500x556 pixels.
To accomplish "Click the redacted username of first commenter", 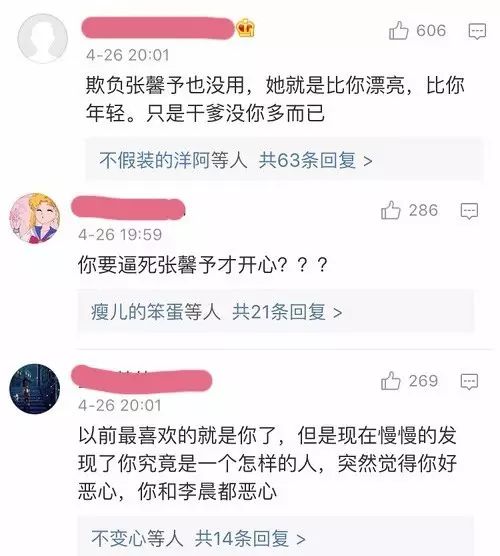I will click(x=158, y=28).
